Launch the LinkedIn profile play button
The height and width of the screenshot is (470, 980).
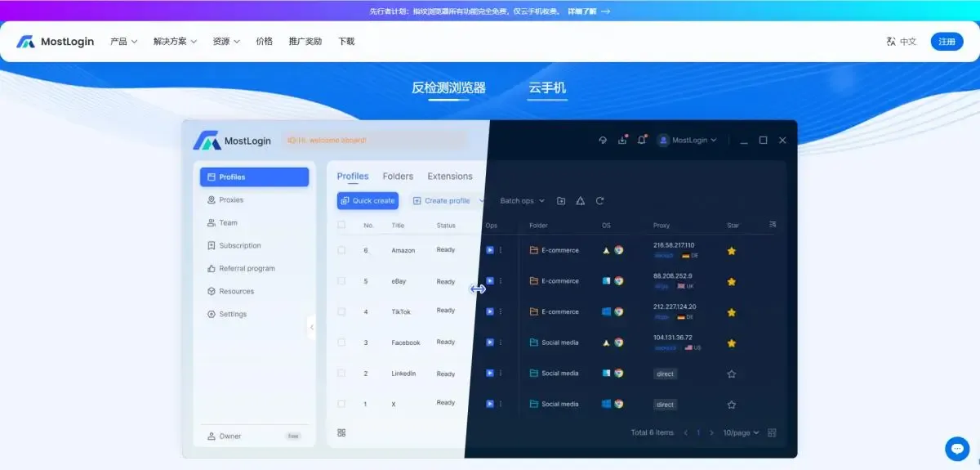click(490, 373)
